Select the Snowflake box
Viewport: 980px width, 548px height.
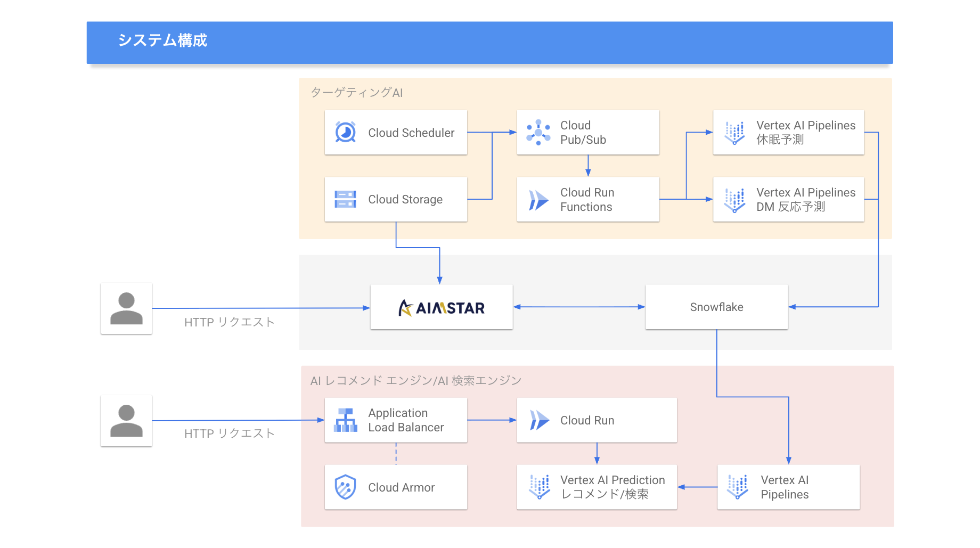(x=716, y=307)
